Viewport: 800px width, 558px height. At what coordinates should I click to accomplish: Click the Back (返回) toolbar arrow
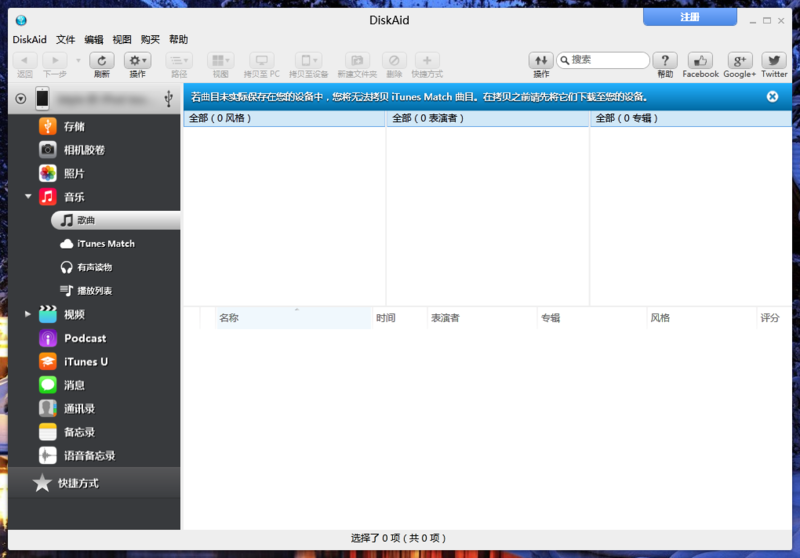click(x=24, y=60)
